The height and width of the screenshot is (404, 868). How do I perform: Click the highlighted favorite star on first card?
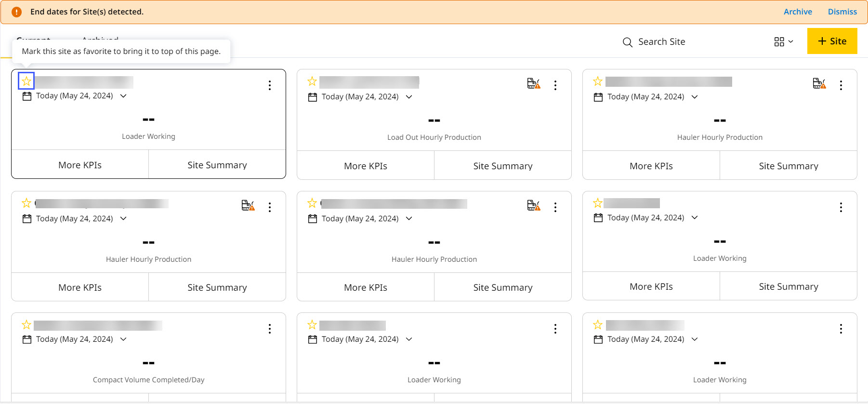[26, 81]
